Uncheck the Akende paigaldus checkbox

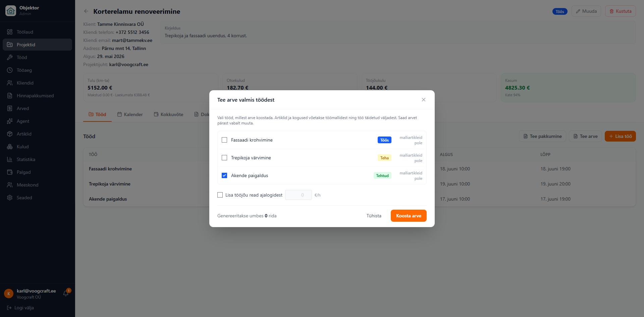point(224,175)
